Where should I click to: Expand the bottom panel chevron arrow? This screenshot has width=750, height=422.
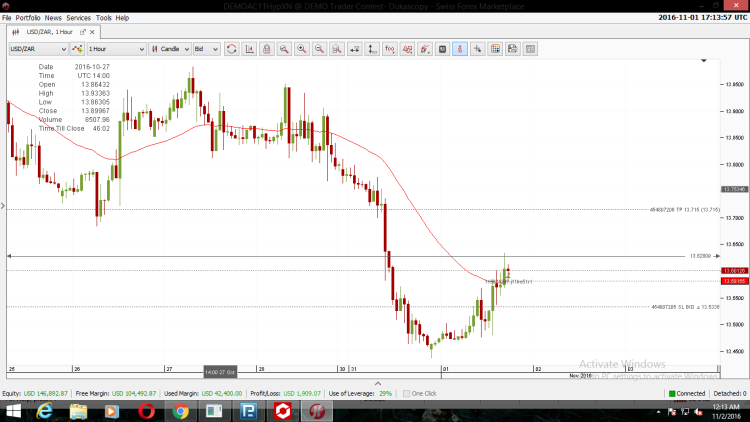coord(378,384)
